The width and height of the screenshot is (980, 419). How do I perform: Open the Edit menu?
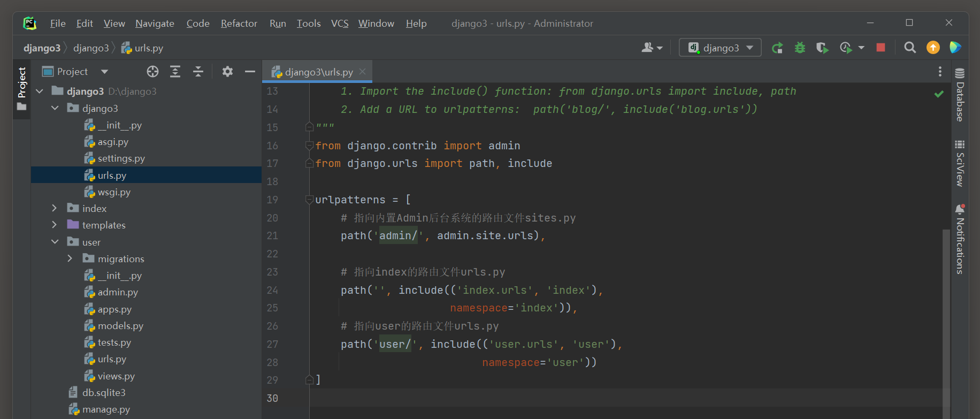(x=85, y=24)
